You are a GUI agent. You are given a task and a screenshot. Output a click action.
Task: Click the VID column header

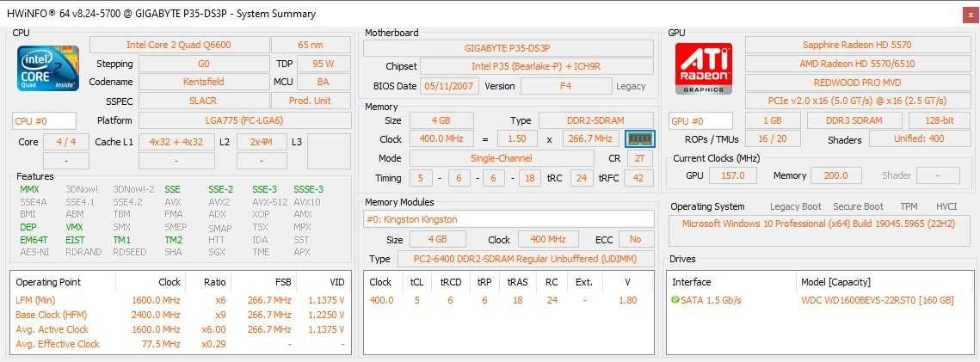(324, 282)
